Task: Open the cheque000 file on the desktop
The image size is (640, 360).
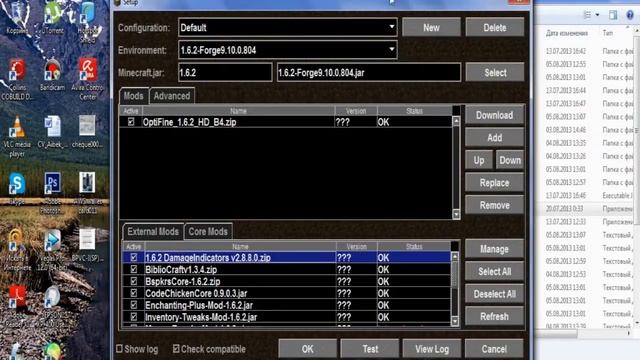Action: 87,132
